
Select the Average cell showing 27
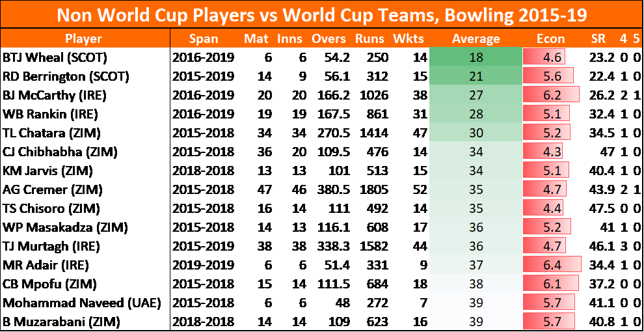tap(476, 95)
